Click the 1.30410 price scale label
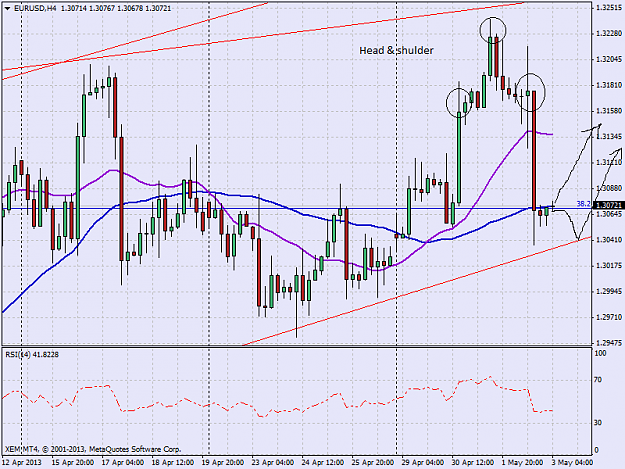This screenshot has width=625, height=469. click(x=609, y=239)
